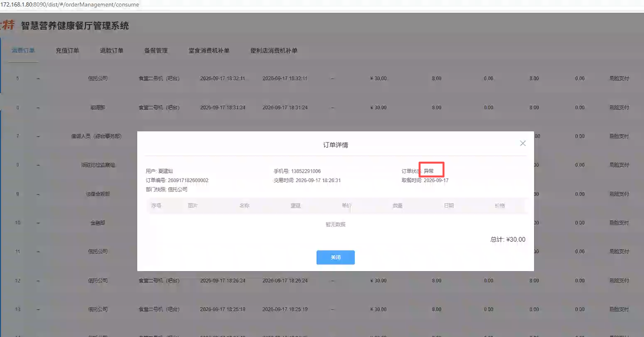Go to 便利店消费机补单 tab

(274, 51)
